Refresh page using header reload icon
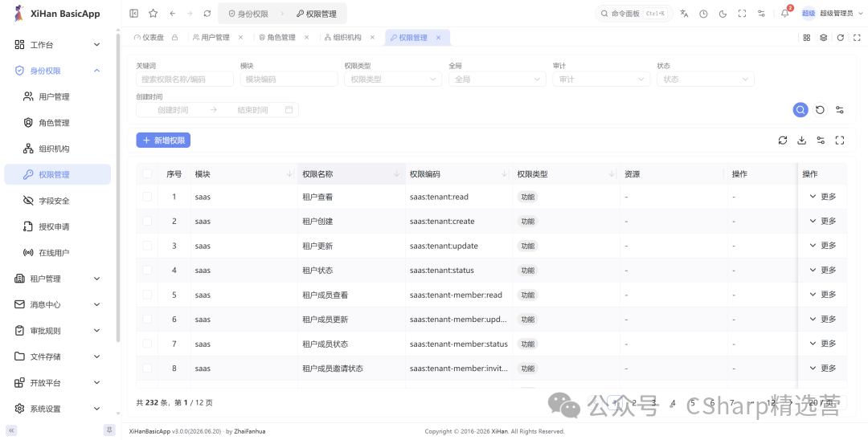The height and width of the screenshot is (440, 868). (x=207, y=14)
